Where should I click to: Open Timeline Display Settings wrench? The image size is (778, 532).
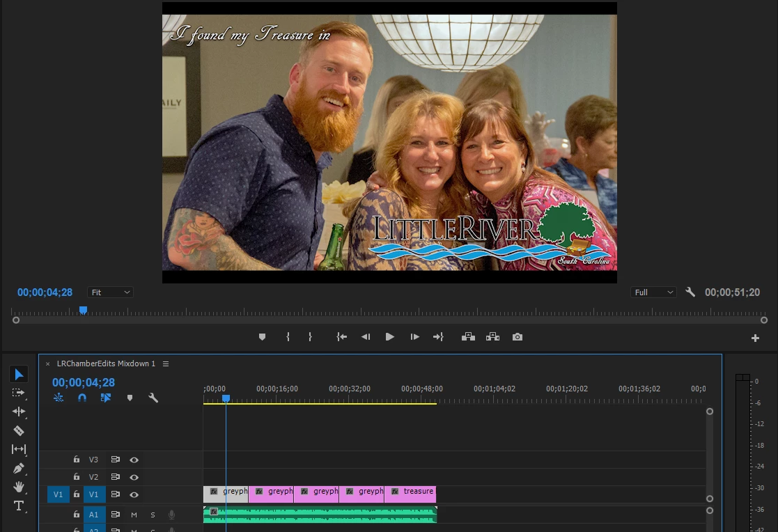[x=153, y=398]
